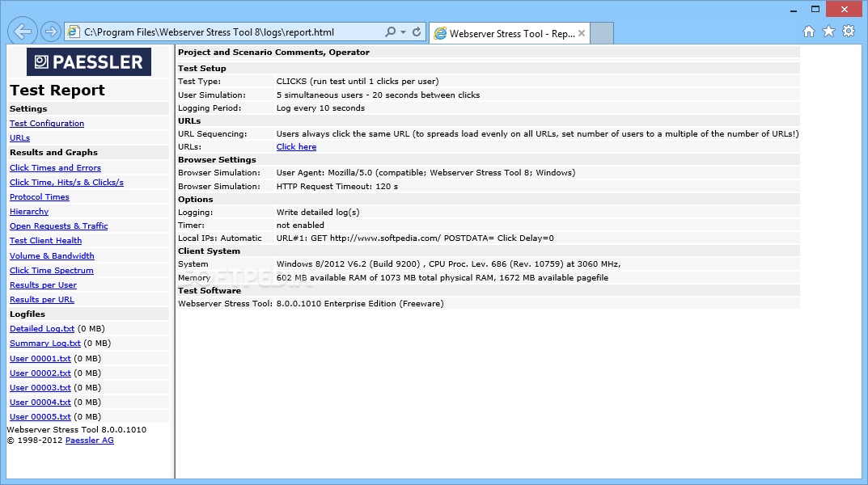Open the Test Configuration link
868x485 pixels.
click(x=47, y=124)
